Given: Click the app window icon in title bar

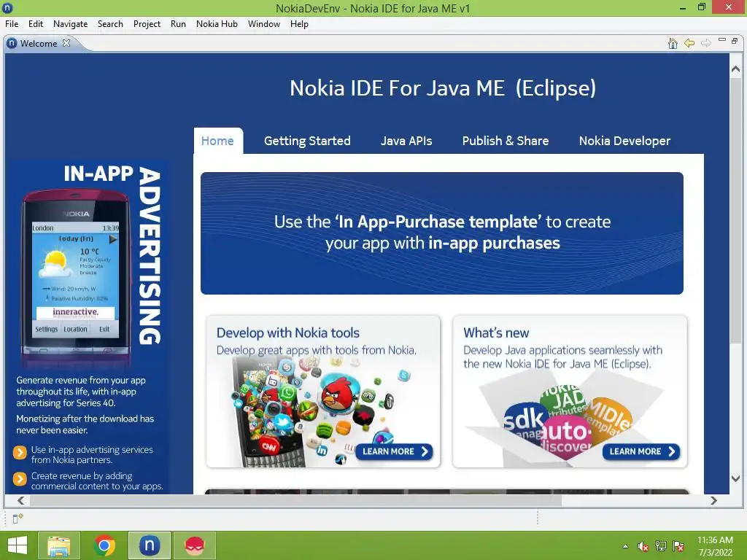Looking at the screenshot, I should pos(7,7).
